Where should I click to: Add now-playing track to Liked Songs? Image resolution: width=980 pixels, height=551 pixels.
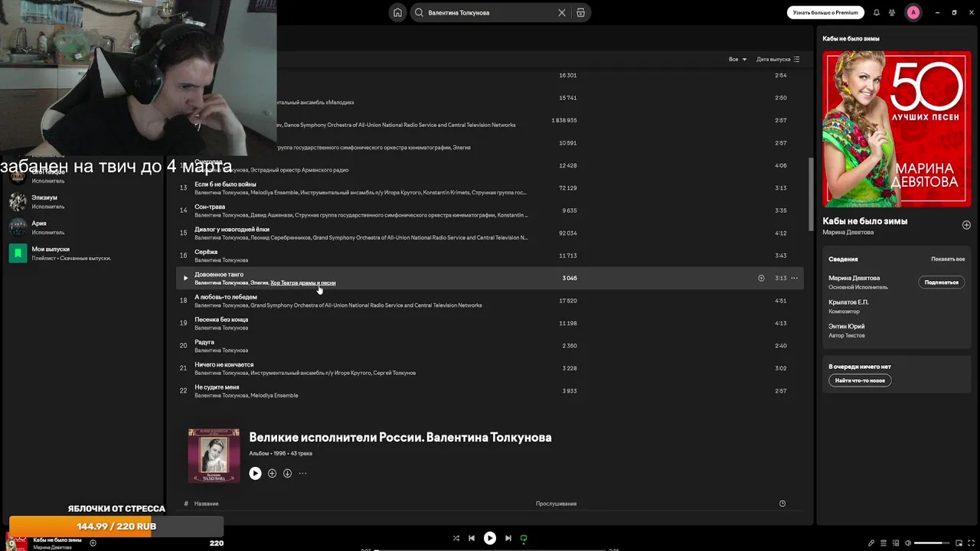click(x=93, y=543)
